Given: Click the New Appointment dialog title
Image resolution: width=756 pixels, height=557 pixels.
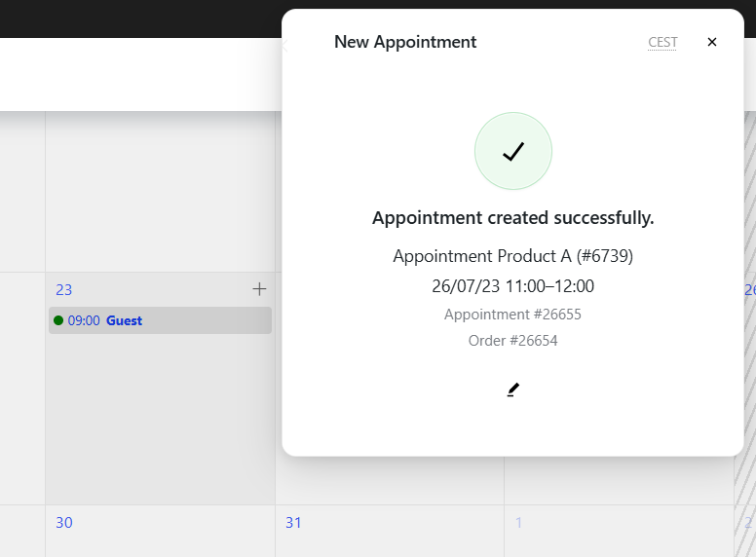Looking at the screenshot, I should 405,43.
